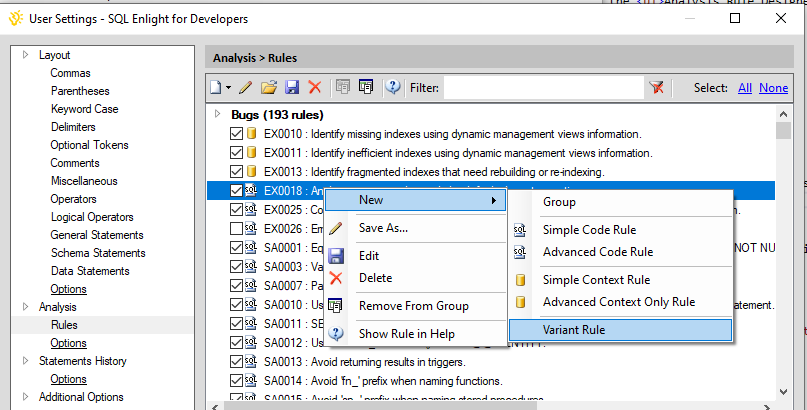Select Advanced Code Rule in submenu
Screen dimensions: 807x410
point(621,252)
